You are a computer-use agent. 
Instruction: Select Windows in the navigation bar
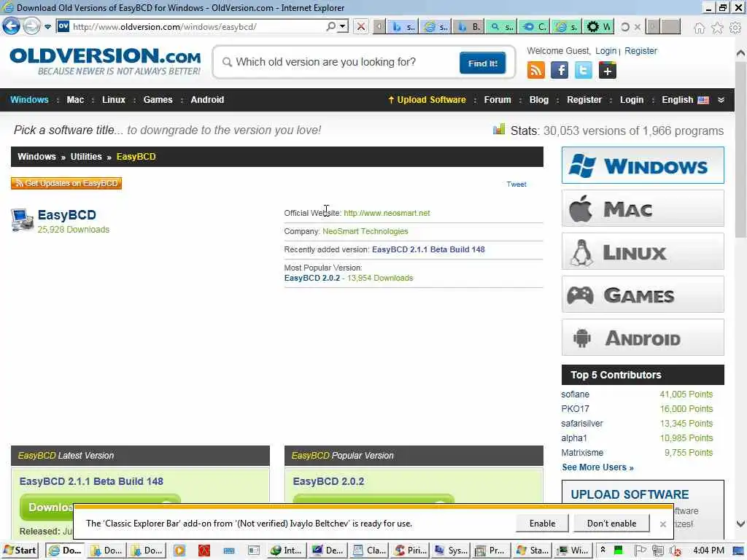(x=29, y=99)
